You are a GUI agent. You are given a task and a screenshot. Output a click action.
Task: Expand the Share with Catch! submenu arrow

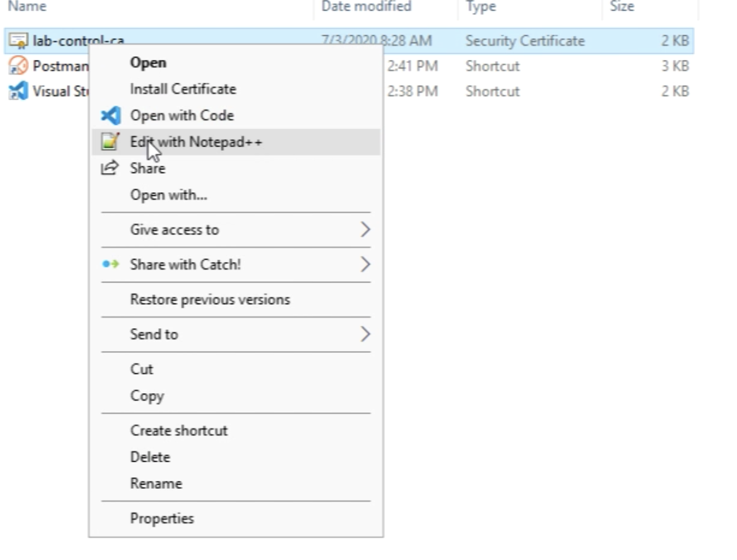(365, 265)
